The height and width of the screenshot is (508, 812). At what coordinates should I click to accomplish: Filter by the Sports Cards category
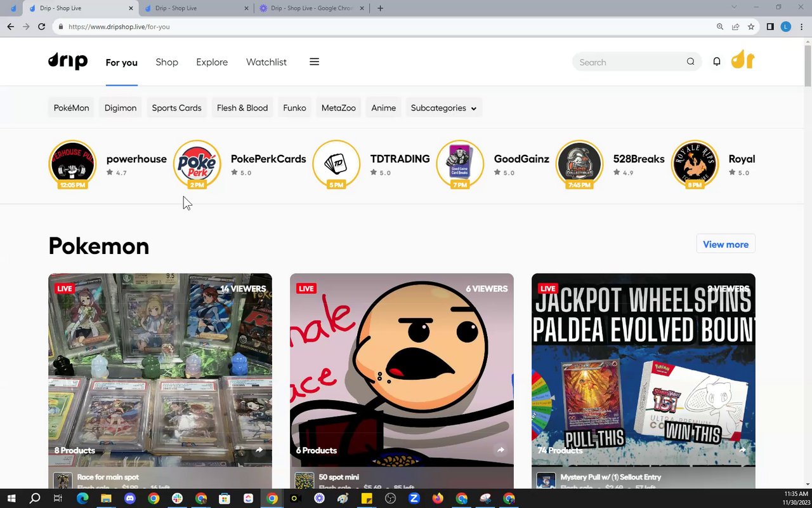point(176,108)
